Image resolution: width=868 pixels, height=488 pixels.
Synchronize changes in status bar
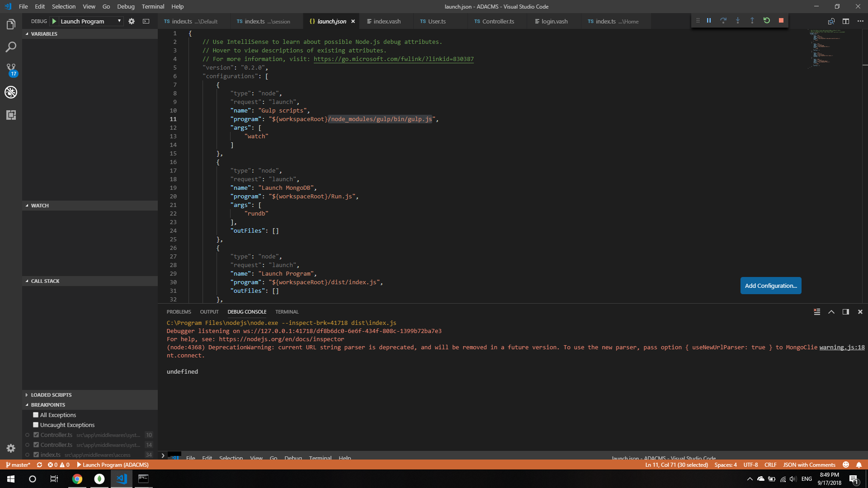[39, 465]
